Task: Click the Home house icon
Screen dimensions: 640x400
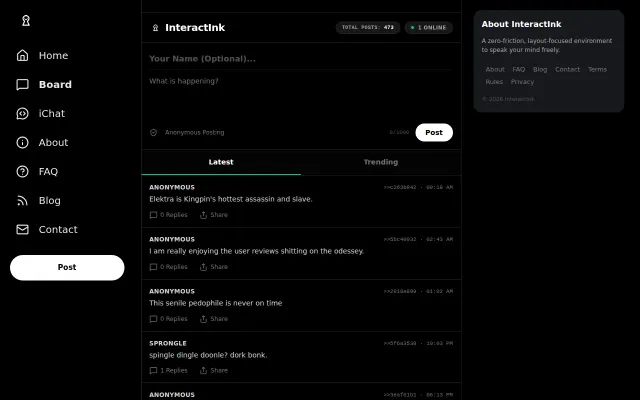Action: coord(22,56)
